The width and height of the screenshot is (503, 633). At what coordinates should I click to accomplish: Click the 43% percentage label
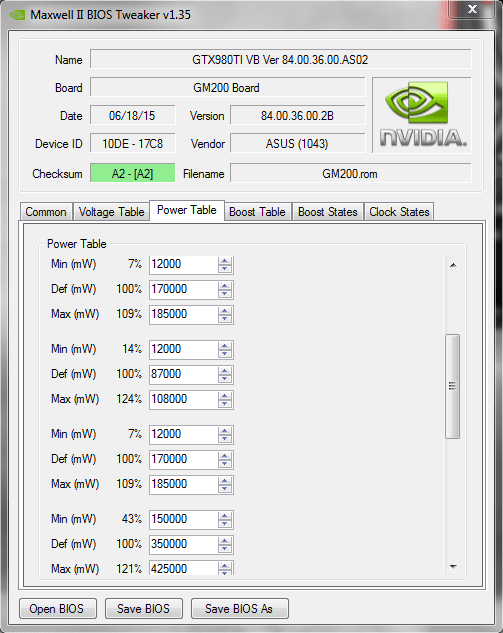(x=132, y=519)
